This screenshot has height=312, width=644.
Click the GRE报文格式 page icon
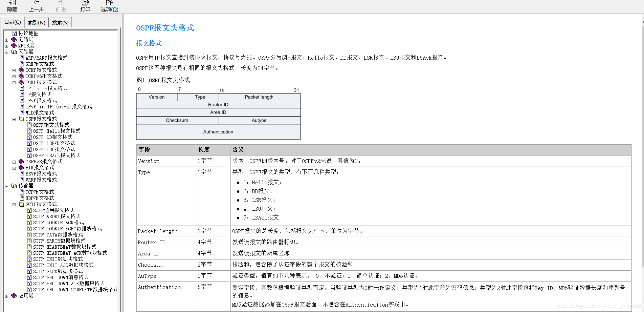22,64
